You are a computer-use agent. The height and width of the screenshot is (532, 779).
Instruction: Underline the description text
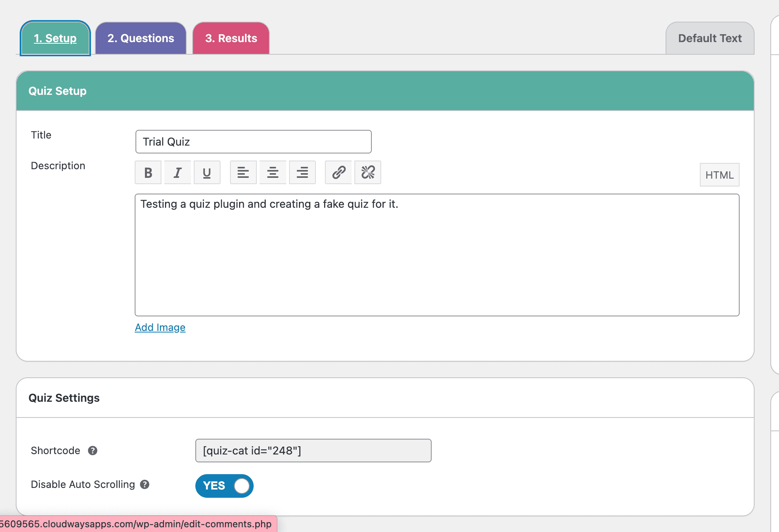pos(207,172)
